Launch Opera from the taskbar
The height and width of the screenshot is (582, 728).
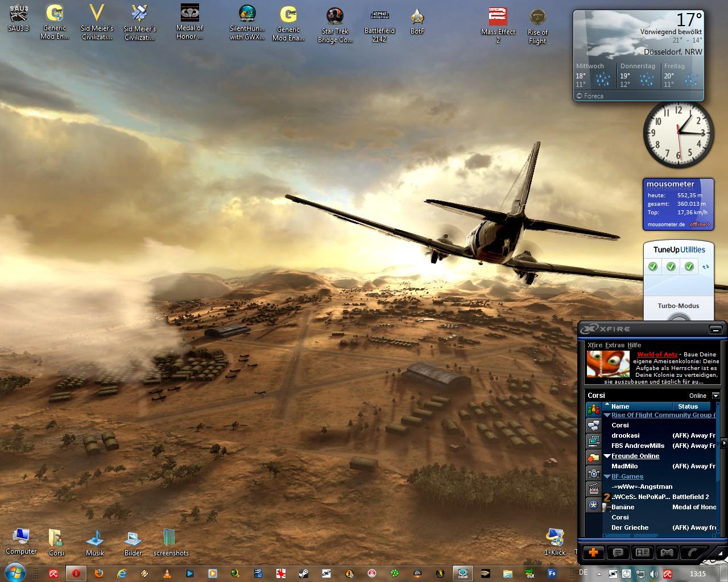click(x=76, y=573)
